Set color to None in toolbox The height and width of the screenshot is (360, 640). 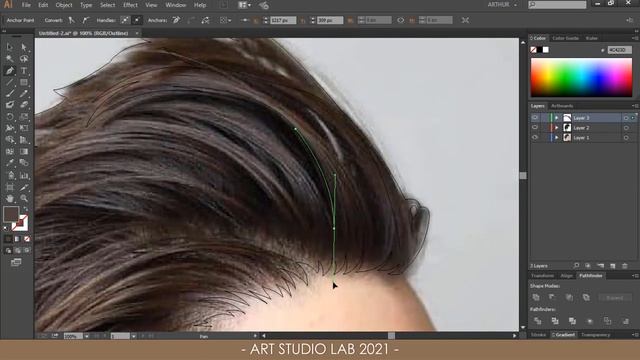[27, 239]
